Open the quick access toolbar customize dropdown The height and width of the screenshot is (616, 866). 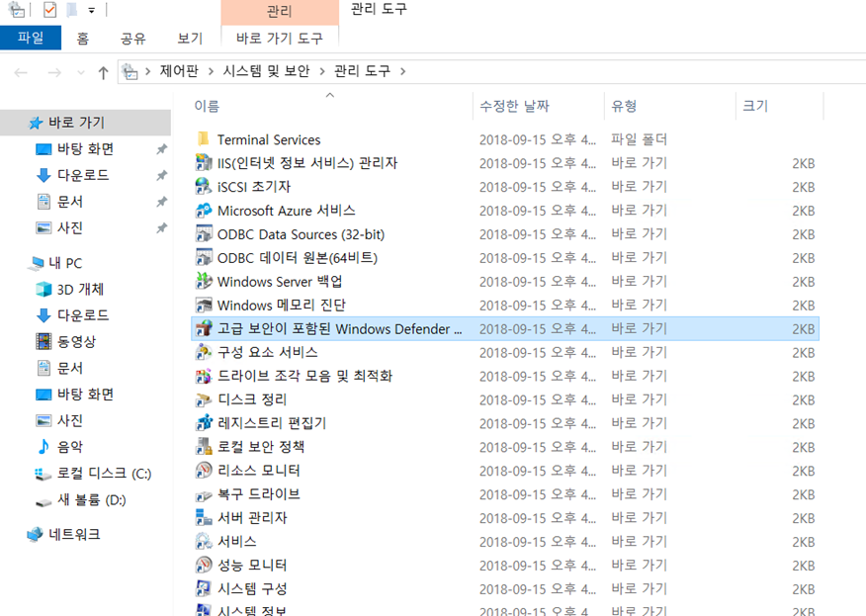pos(92,11)
